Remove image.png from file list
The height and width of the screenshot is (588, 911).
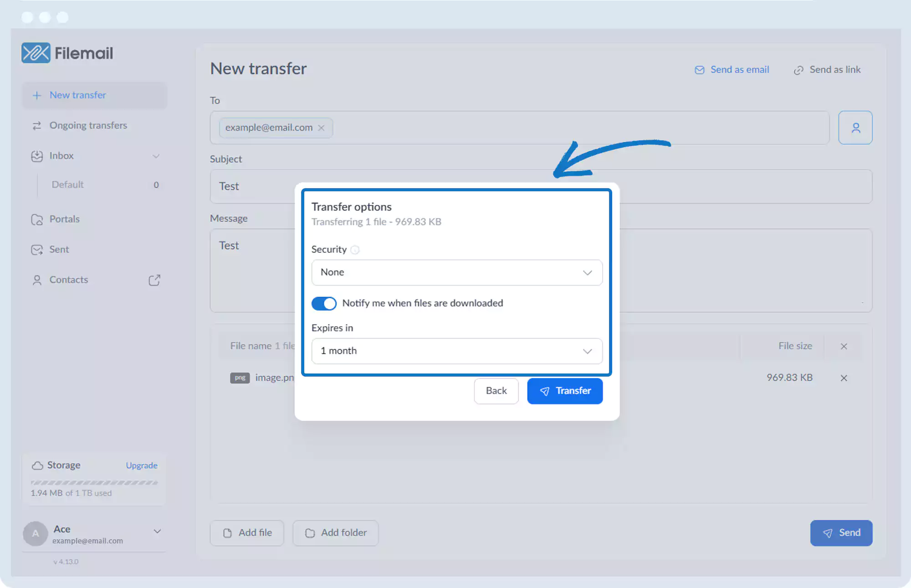coord(844,378)
